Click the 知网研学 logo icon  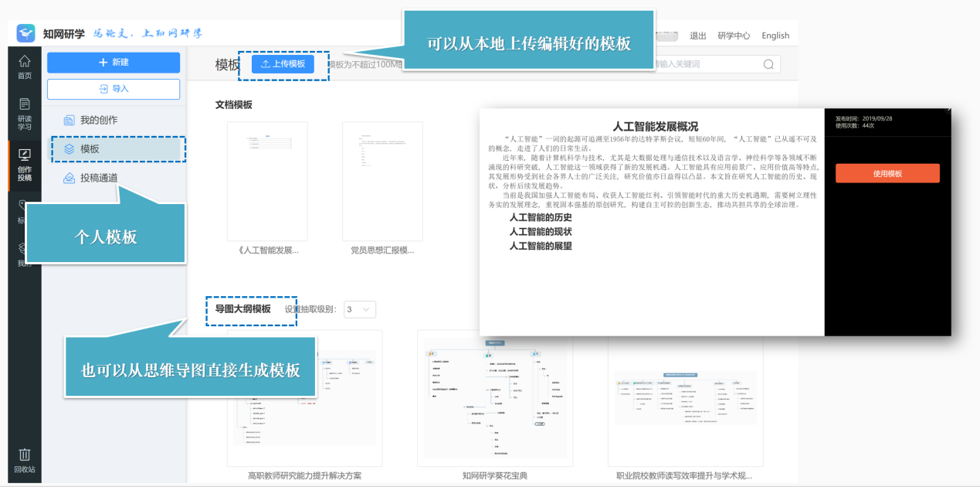click(x=26, y=34)
